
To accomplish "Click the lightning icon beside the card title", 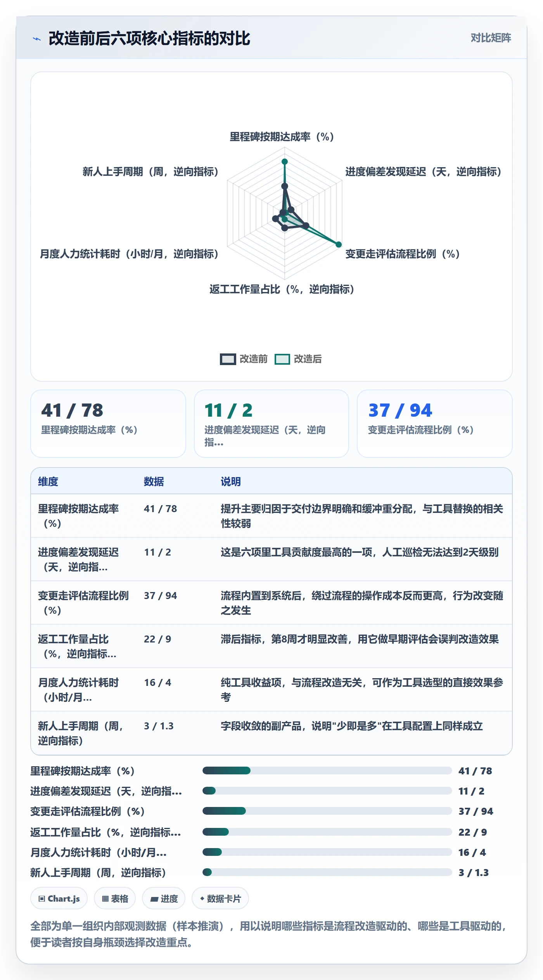I will tap(37, 39).
